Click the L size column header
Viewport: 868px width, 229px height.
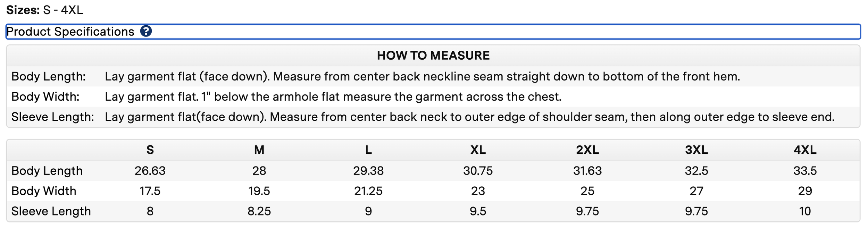(368, 150)
